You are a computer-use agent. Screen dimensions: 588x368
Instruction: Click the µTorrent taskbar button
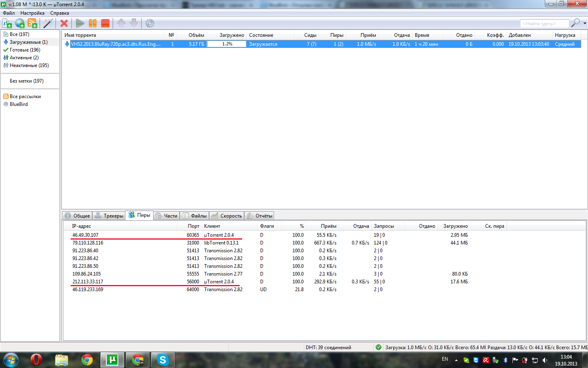[x=112, y=360]
